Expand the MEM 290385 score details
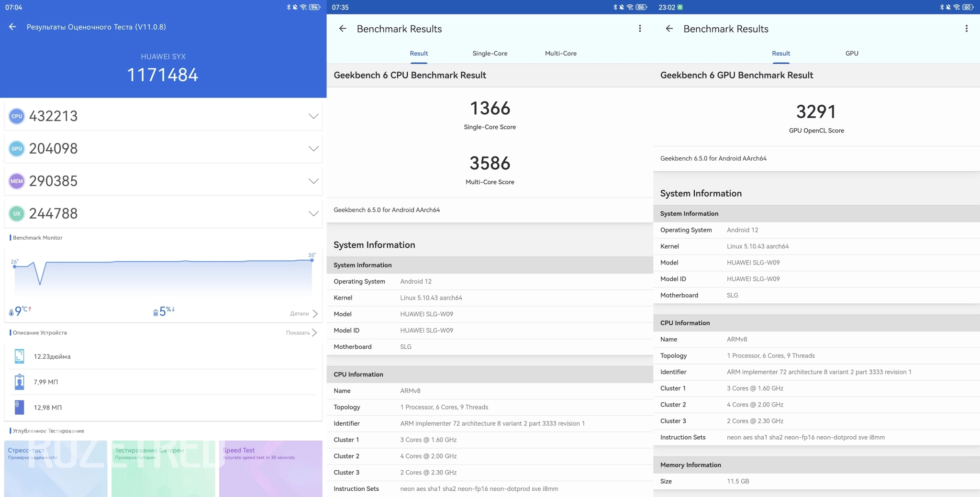 click(x=313, y=181)
